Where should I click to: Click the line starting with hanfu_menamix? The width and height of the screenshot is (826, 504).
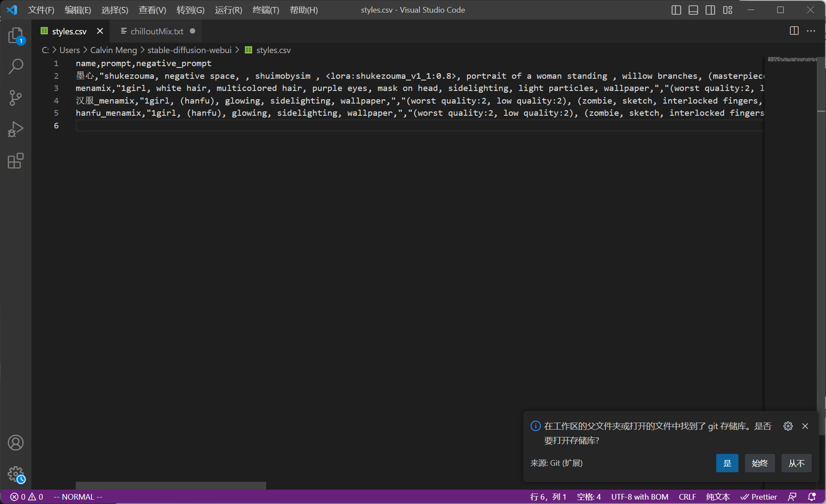pos(420,113)
